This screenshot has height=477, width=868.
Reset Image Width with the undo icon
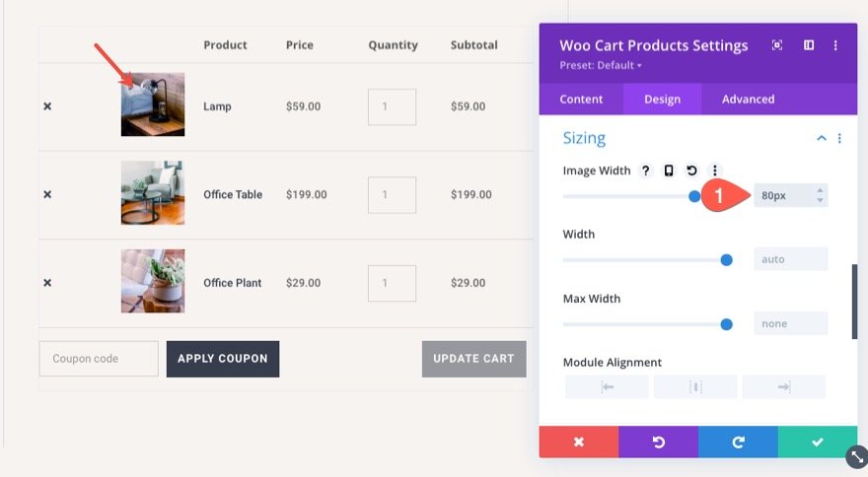click(x=692, y=170)
